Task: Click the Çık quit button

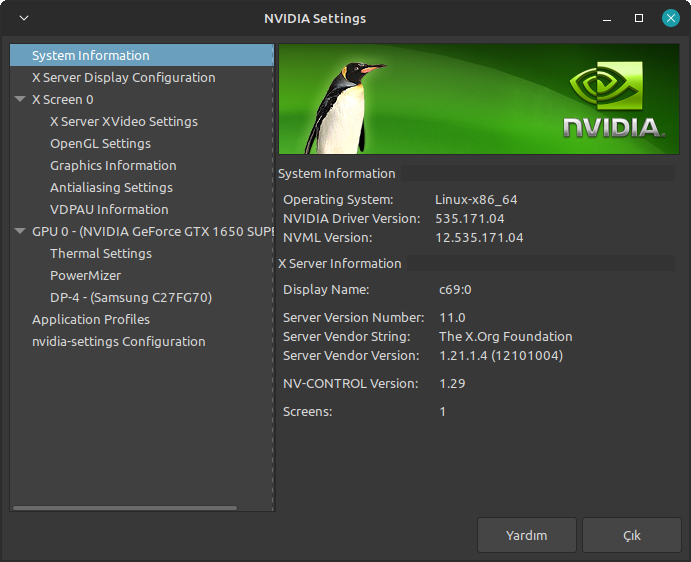Action: pos(632,535)
